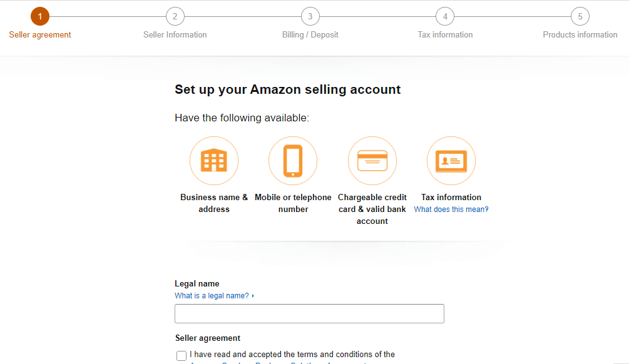This screenshot has width=629, height=364.
Task: Select step 2 circle in progress bar
Action: tap(175, 16)
